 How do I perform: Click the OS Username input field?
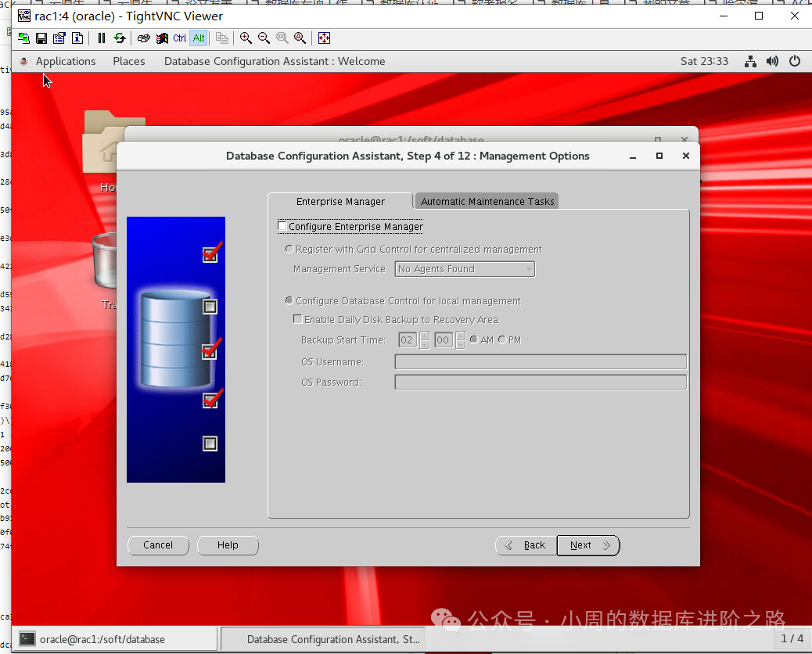click(x=540, y=361)
